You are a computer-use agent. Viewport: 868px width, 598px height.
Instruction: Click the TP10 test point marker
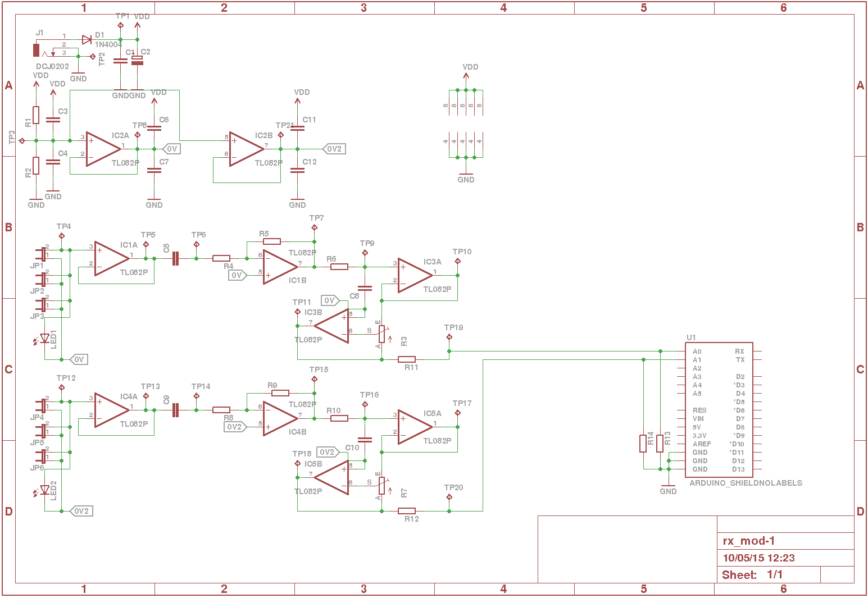457,261
